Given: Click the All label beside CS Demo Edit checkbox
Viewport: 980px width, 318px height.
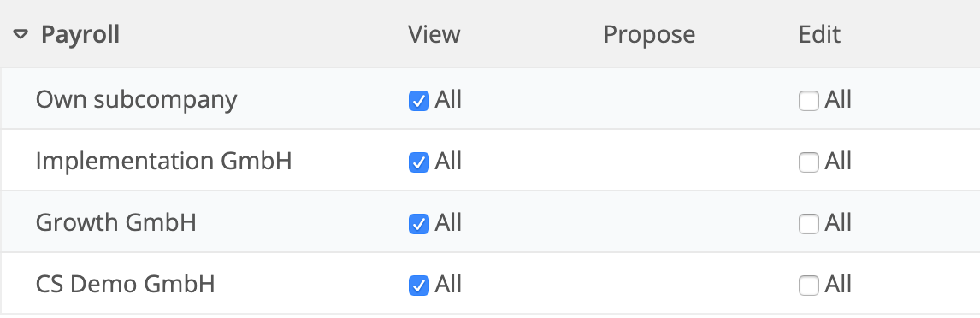Looking at the screenshot, I should tap(838, 285).
